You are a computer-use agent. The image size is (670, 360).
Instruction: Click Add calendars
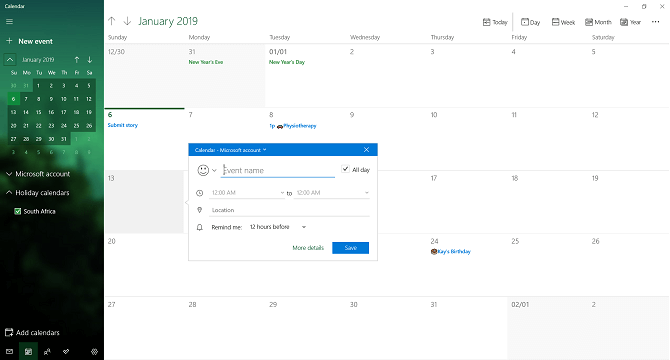coord(32,332)
